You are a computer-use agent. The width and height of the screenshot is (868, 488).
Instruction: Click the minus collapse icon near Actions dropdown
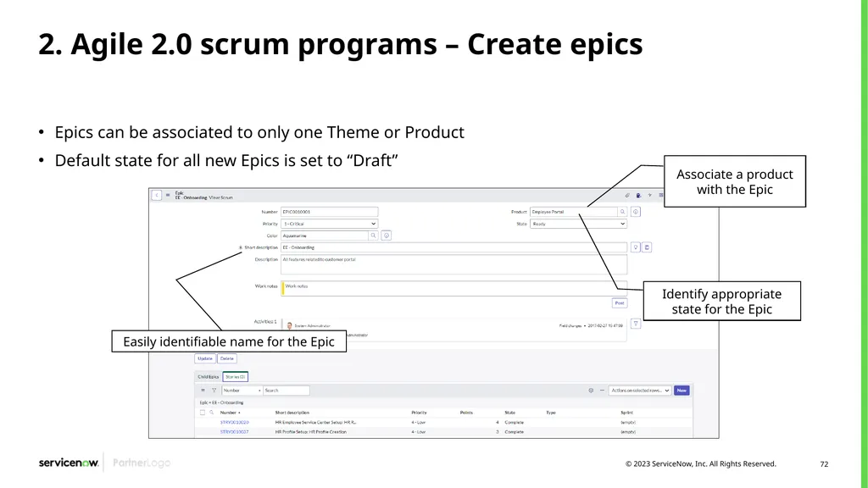(x=603, y=391)
